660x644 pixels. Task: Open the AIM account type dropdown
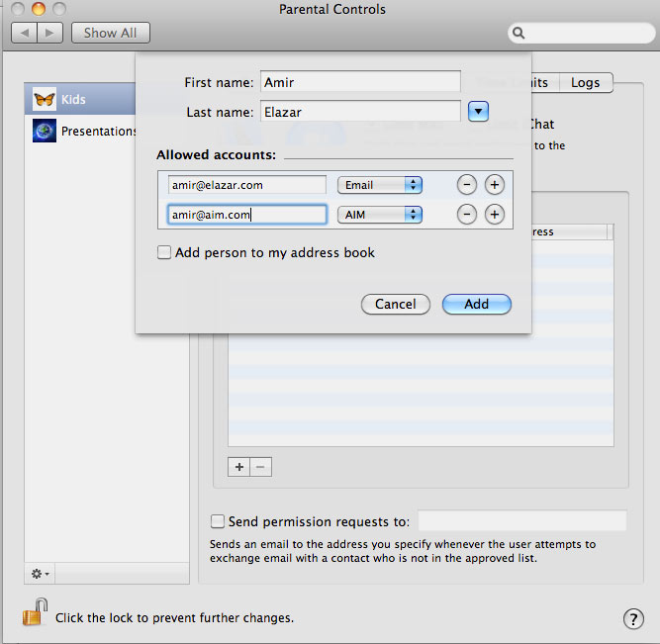tap(380, 215)
